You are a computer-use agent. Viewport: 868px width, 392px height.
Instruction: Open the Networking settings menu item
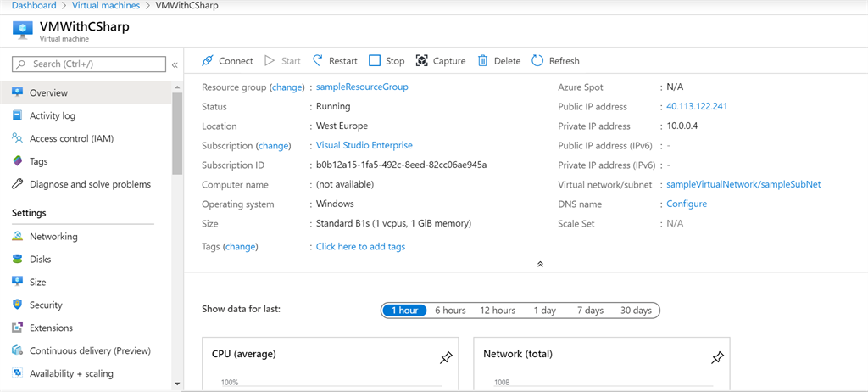pyautogui.click(x=53, y=237)
